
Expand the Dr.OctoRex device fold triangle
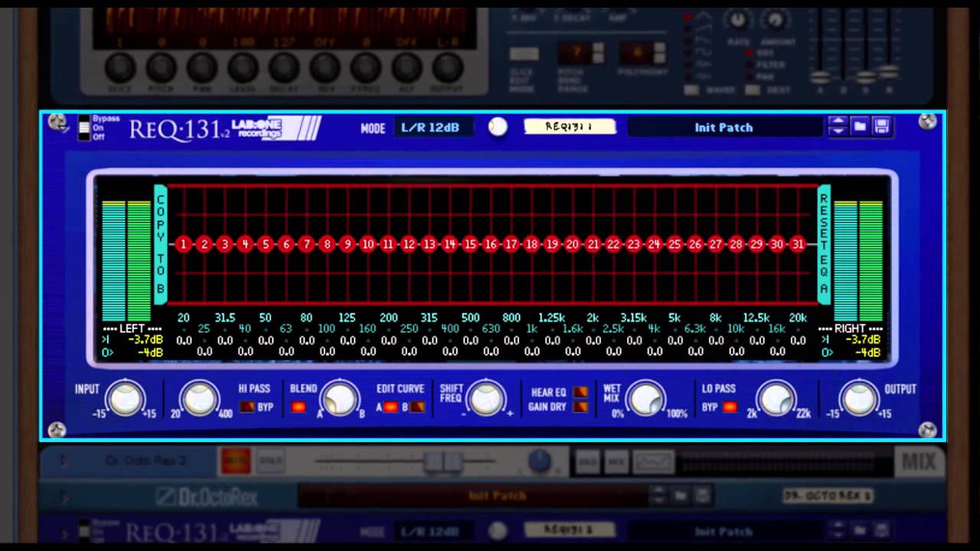pos(64,497)
